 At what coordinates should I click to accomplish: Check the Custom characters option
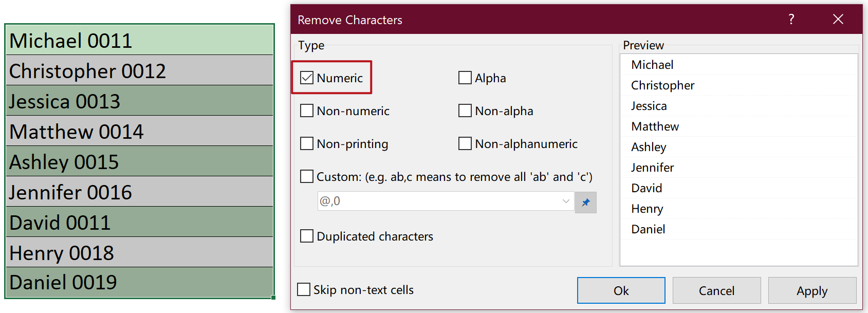(x=307, y=176)
